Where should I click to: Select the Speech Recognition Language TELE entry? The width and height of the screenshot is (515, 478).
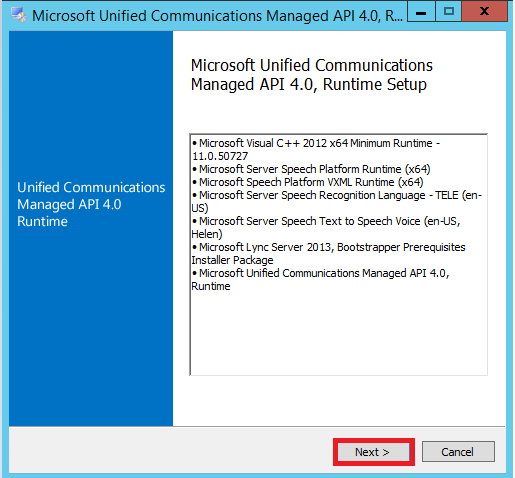pos(337,202)
